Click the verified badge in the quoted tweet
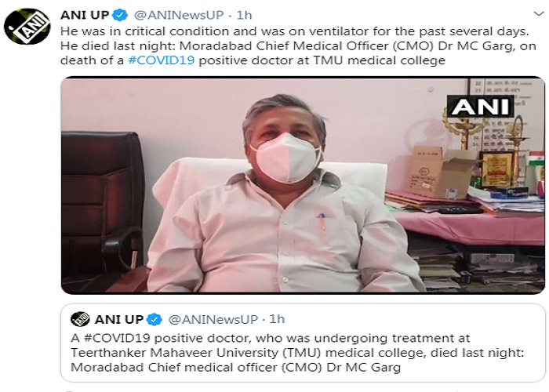The width and height of the screenshot is (549, 392). (155, 319)
